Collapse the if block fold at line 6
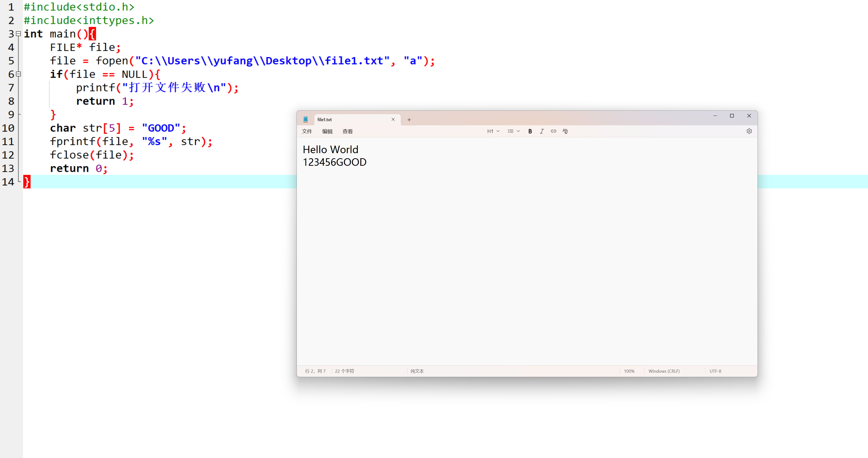The width and height of the screenshot is (868, 458). coord(18,74)
